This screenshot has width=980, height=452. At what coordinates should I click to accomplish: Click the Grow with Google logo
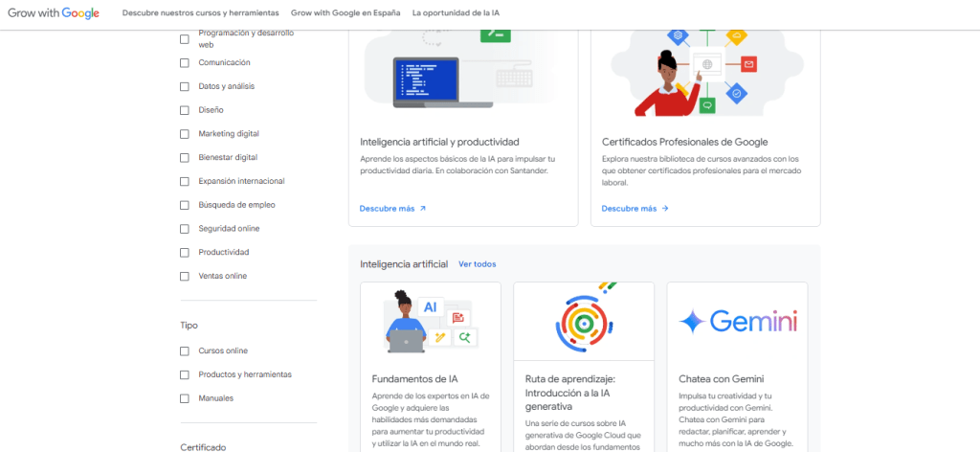tap(54, 13)
